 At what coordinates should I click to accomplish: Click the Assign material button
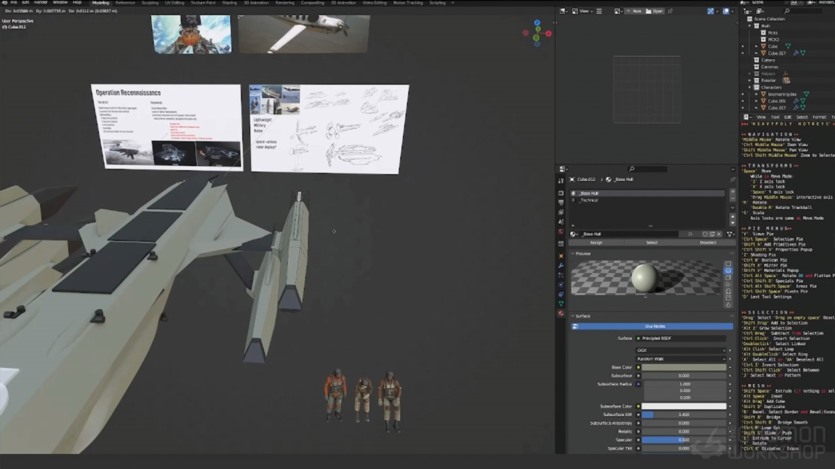tap(596, 243)
